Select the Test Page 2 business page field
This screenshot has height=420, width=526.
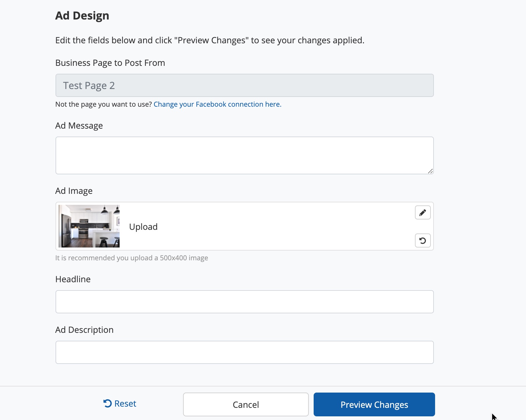pyautogui.click(x=244, y=85)
